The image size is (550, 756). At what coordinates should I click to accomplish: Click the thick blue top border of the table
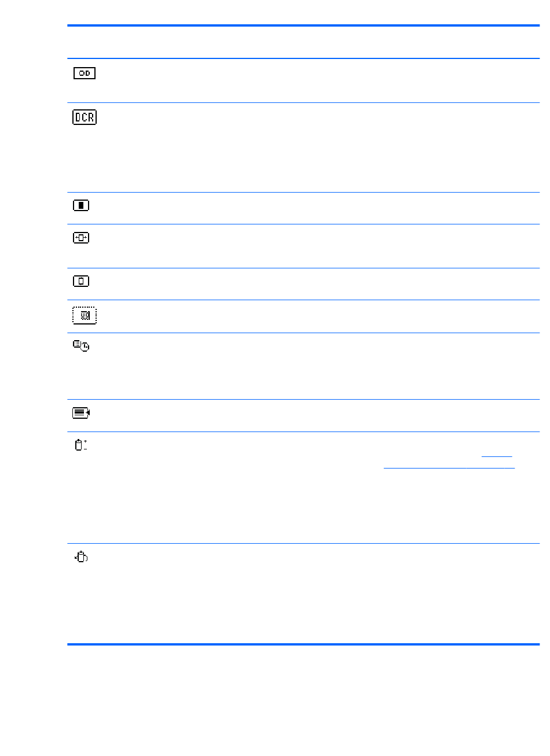point(303,25)
